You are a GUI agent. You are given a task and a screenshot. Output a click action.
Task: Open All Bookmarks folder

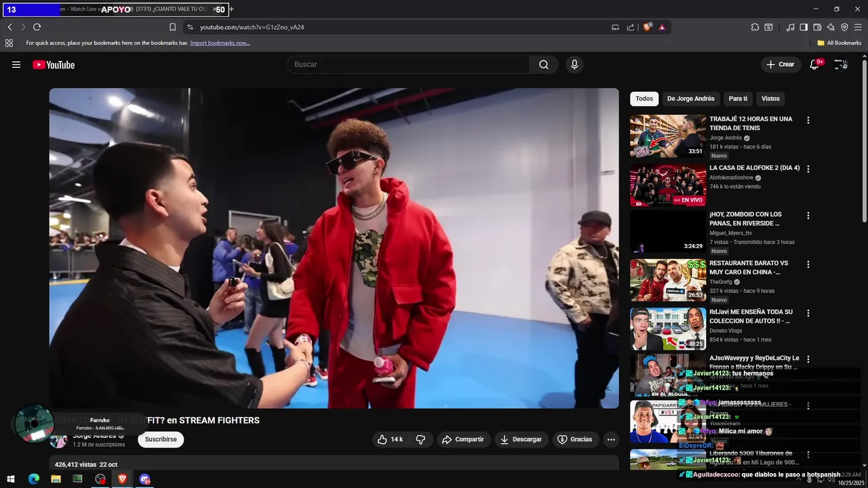(839, 43)
